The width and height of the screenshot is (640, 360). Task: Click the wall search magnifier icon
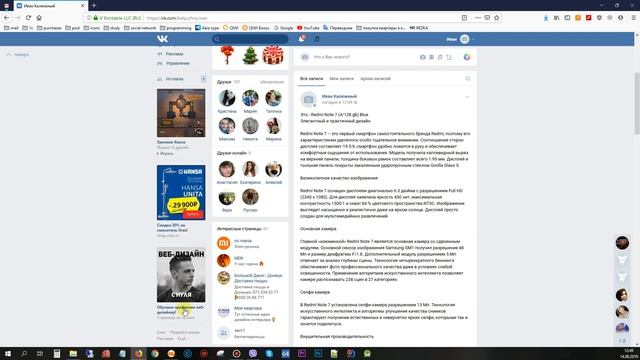468,78
